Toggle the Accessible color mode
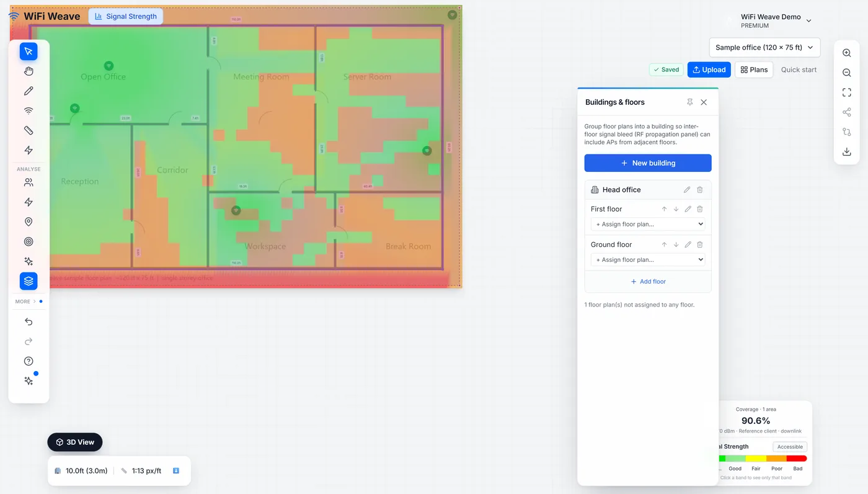This screenshot has width=868, height=494. pyautogui.click(x=790, y=447)
